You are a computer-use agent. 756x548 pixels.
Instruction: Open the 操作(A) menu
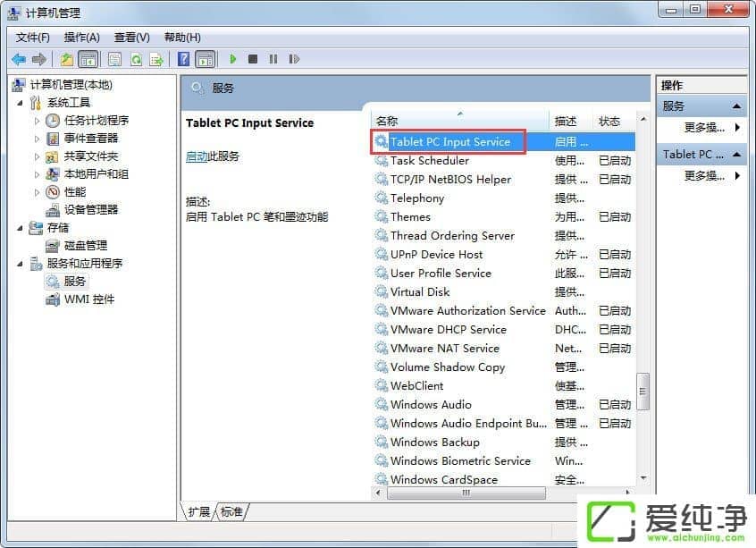[81, 37]
